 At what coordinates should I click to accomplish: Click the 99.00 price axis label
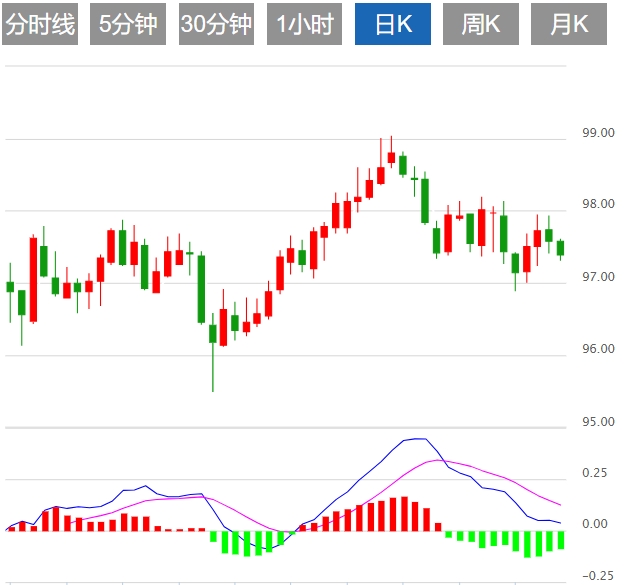(597, 132)
